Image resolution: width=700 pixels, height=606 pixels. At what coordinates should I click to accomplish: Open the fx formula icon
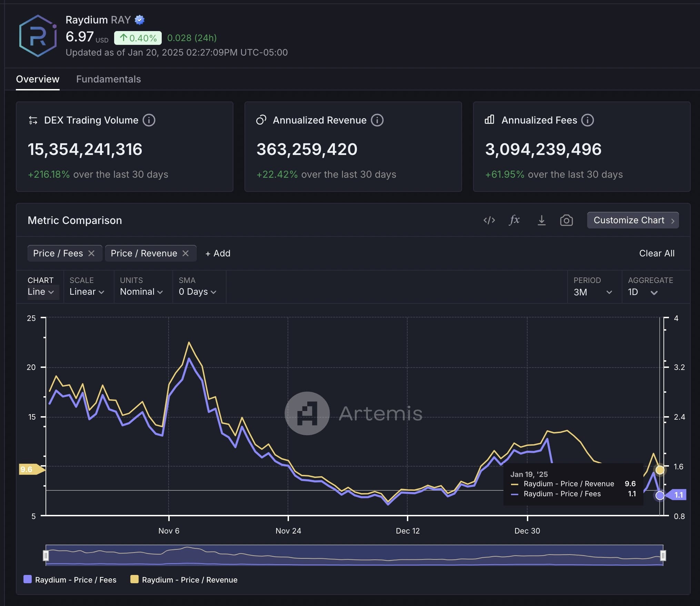coord(514,220)
